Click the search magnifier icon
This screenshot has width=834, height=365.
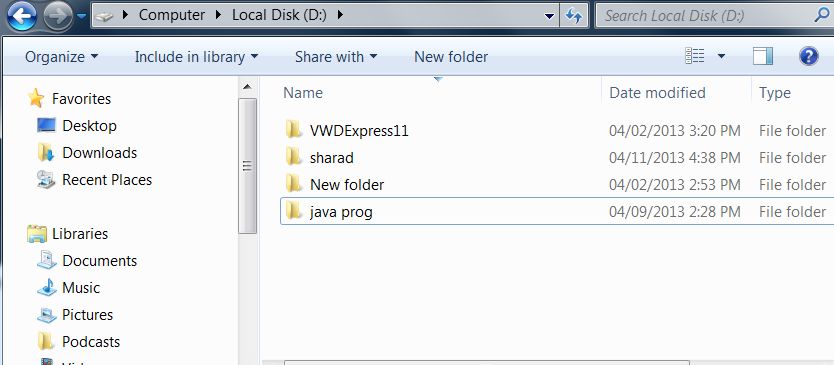click(822, 15)
